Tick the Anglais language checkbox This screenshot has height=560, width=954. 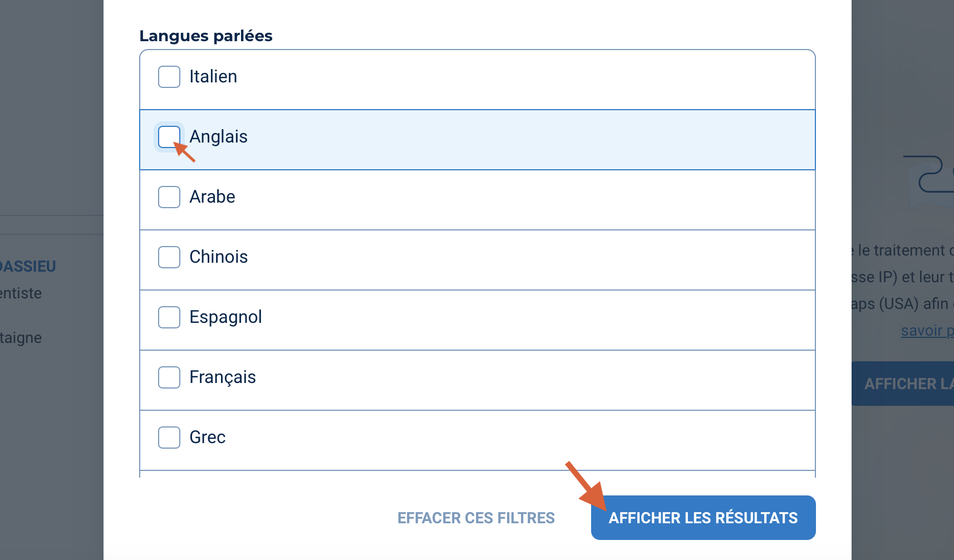169,137
